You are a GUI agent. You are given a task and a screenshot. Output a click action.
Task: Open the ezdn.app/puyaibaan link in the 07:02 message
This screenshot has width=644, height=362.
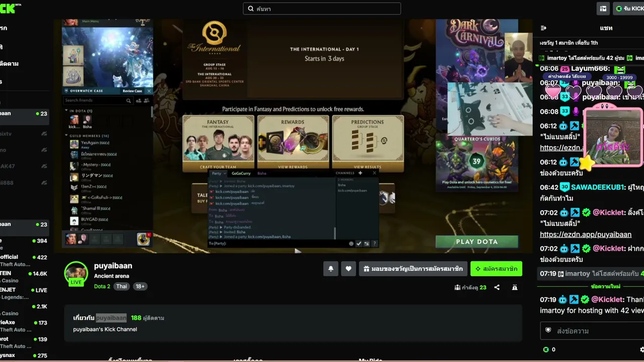click(586, 234)
